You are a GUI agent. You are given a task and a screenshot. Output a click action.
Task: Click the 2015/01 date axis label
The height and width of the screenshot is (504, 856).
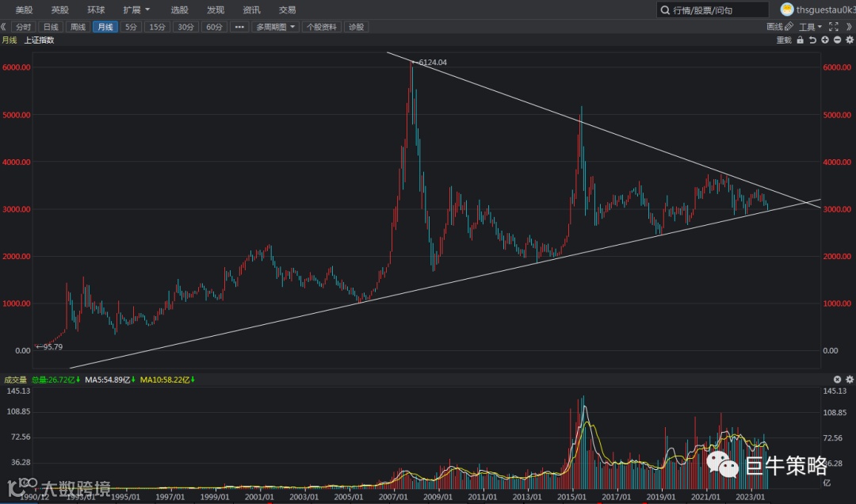(x=571, y=497)
